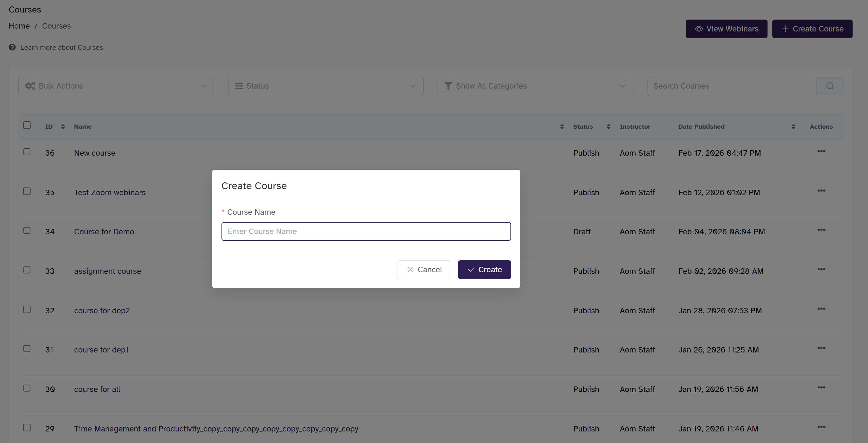This screenshot has height=443, width=868.
Task: Open the Bulk Actions dropdown
Action: click(116, 86)
